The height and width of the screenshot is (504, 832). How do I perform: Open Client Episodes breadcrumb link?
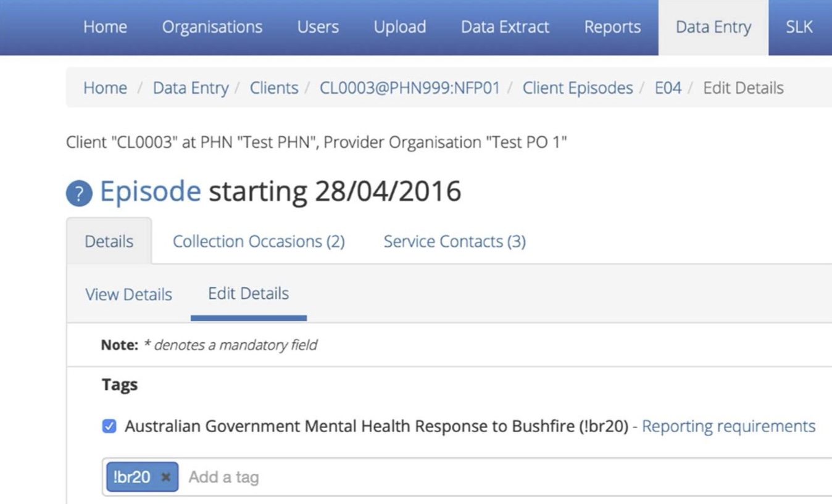tap(578, 88)
